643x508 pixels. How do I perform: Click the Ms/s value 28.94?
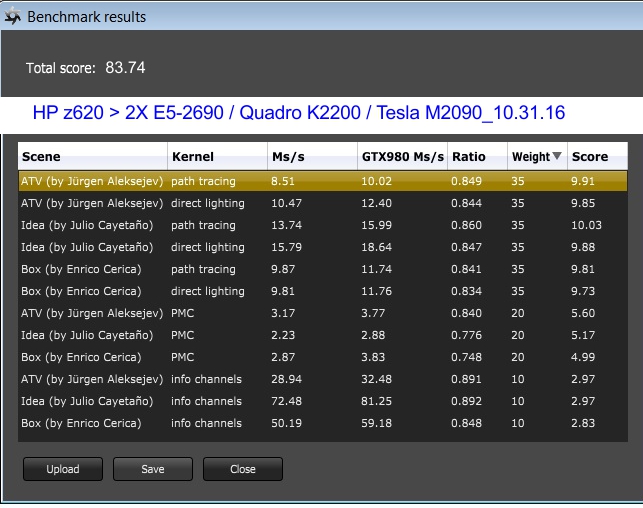click(286, 379)
